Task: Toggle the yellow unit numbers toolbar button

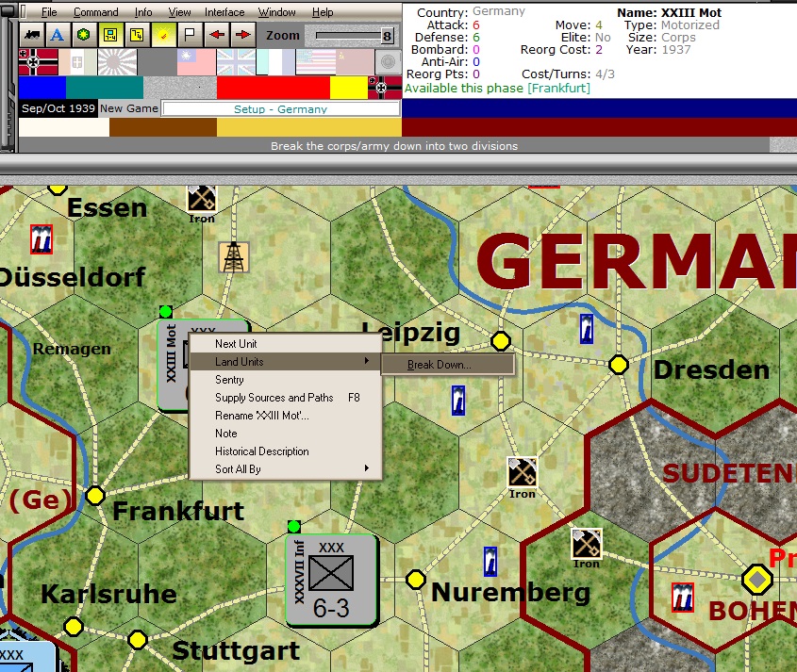Action: pyautogui.click(x=137, y=35)
